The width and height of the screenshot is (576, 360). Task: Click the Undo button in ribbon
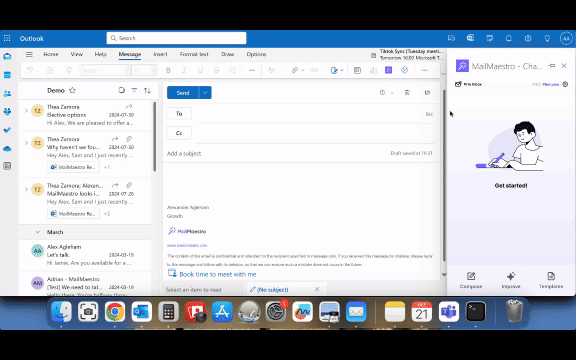30,70
